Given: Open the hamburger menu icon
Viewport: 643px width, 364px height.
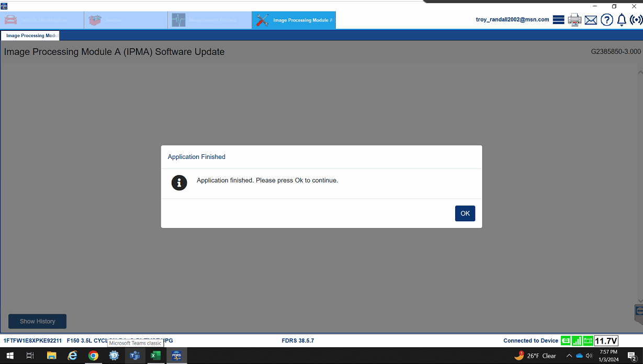Looking at the screenshot, I should pos(558,20).
